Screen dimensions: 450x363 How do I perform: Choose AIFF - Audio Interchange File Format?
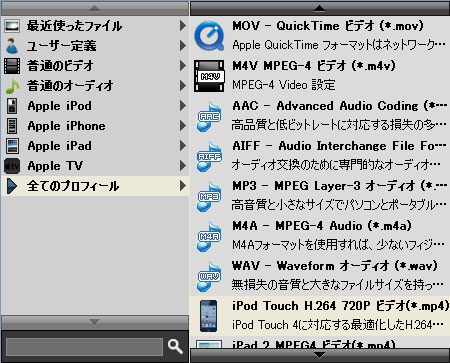320,156
